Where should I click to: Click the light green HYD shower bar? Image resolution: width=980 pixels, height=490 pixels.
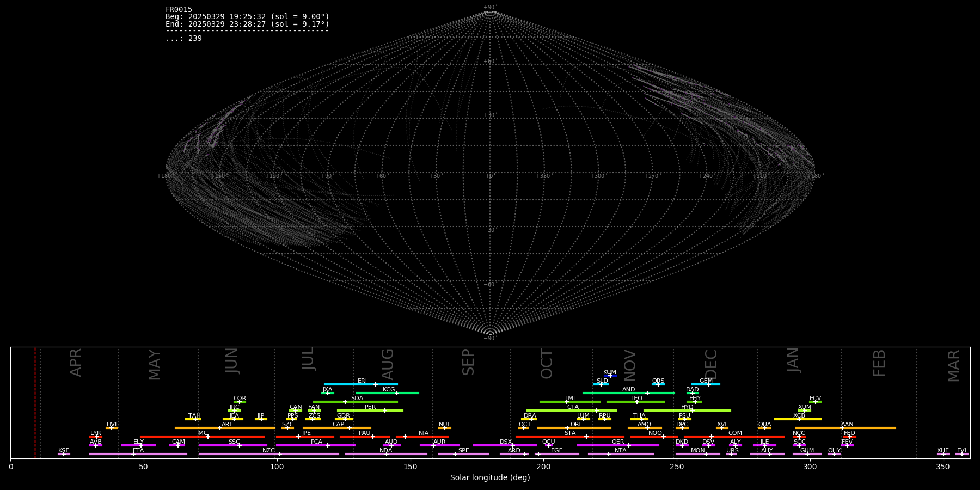click(x=687, y=411)
